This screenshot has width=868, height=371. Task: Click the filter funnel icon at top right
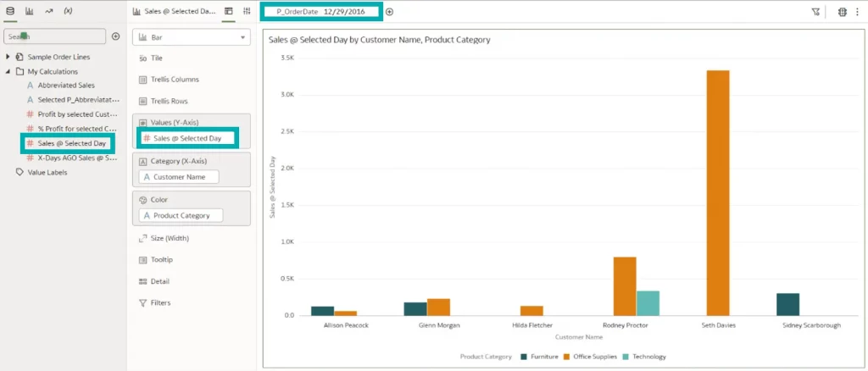click(815, 12)
